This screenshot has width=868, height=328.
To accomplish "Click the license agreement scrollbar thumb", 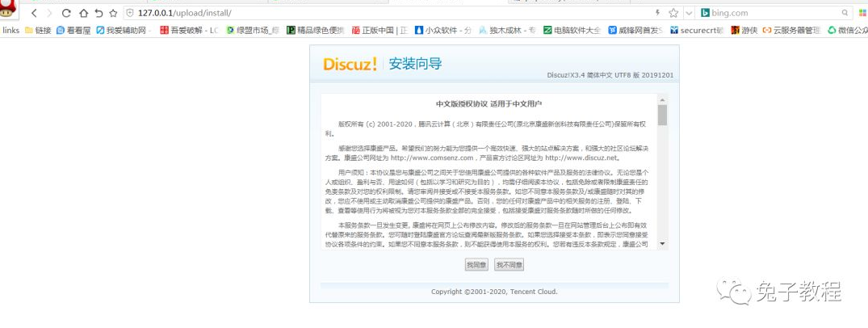I will pyautogui.click(x=662, y=116).
